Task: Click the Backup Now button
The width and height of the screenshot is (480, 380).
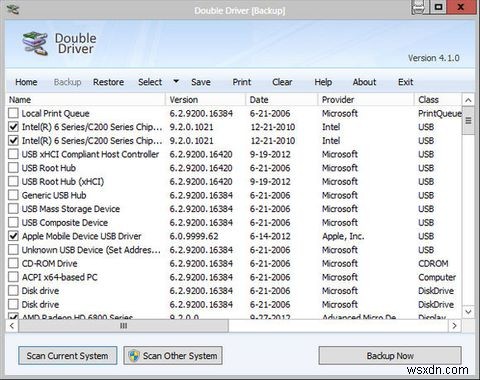Action: tap(390, 356)
